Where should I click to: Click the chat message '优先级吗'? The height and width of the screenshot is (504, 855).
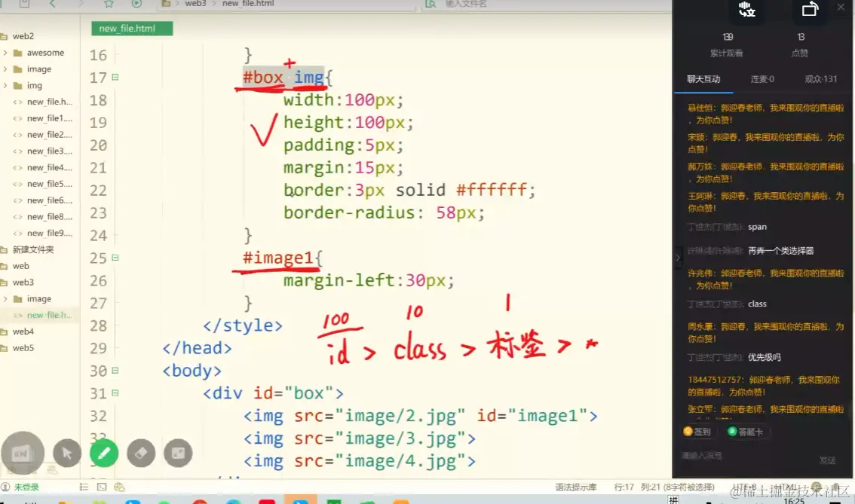tap(764, 357)
